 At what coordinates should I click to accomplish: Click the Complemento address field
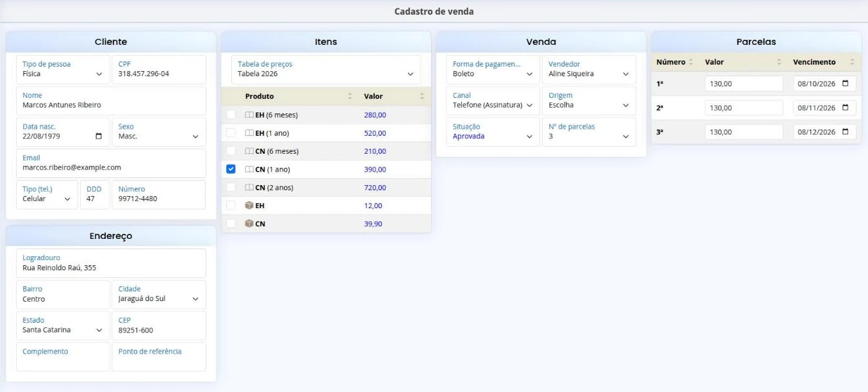pos(63,357)
